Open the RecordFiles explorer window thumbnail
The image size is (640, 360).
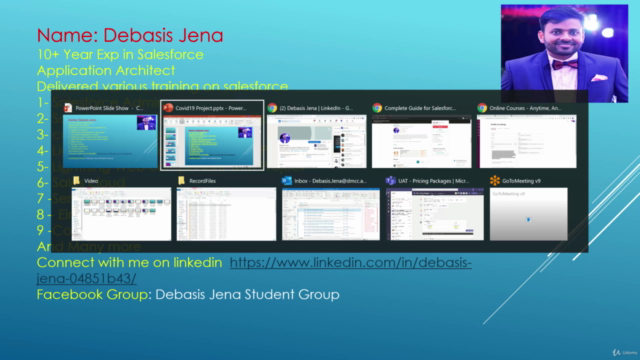(227, 214)
